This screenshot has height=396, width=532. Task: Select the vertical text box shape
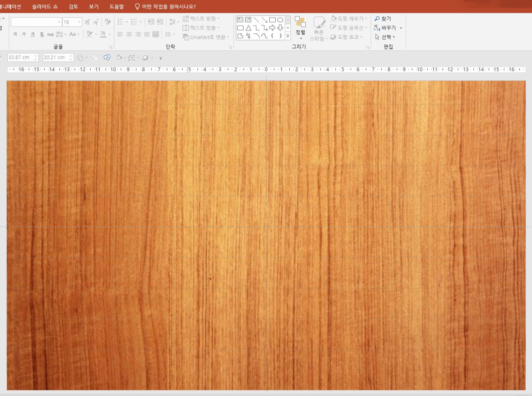click(248, 20)
